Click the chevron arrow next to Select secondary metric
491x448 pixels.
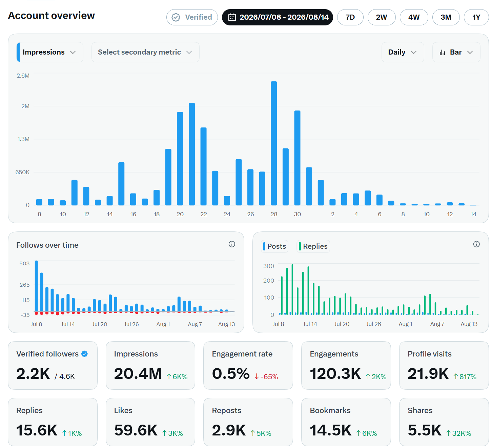click(x=189, y=52)
